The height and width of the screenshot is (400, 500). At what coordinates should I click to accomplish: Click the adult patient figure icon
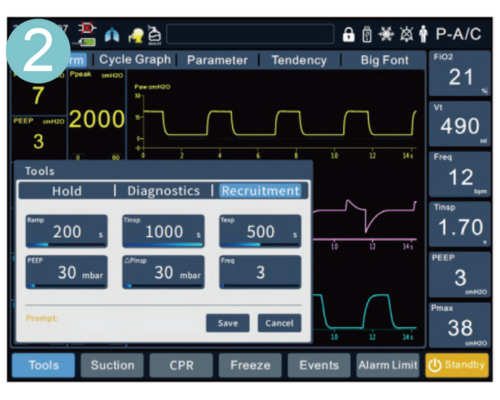(x=423, y=34)
